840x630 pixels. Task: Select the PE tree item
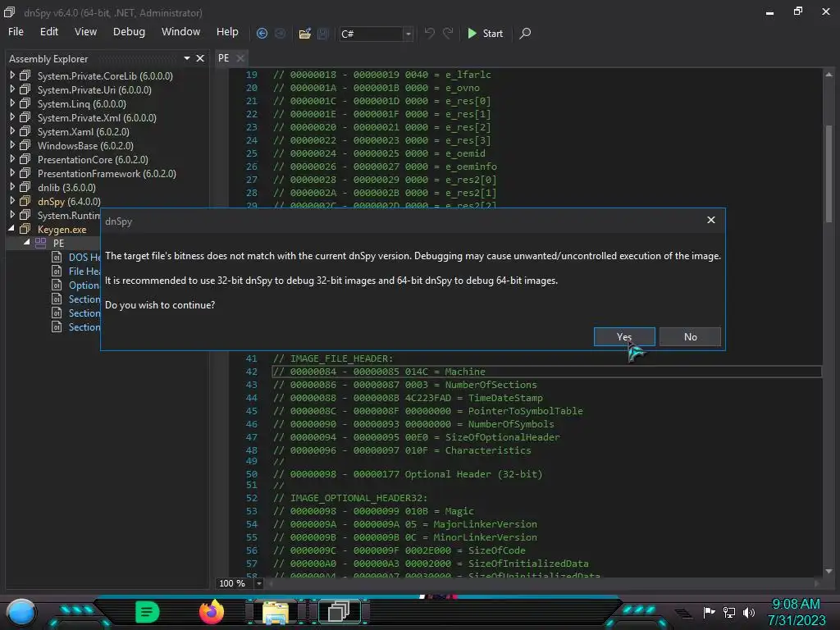(58, 243)
